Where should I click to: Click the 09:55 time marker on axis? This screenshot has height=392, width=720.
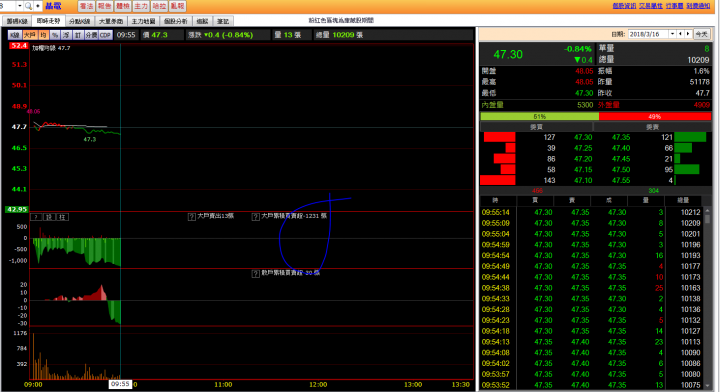point(120,384)
